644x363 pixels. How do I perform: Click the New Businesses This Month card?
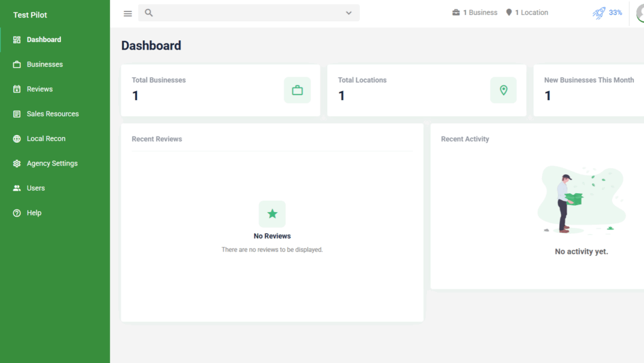589,90
